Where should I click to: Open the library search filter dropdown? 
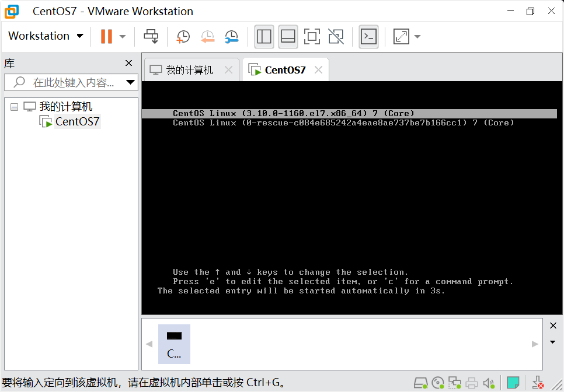[131, 82]
